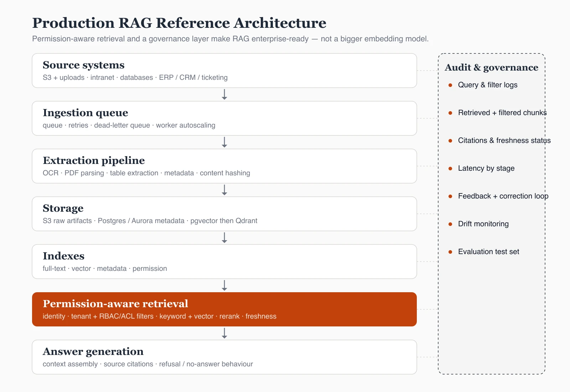Click 'full-text · vector · metadata · permission' line
Image resolution: width=570 pixels, height=392 pixels.
pyautogui.click(x=105, y=269)
